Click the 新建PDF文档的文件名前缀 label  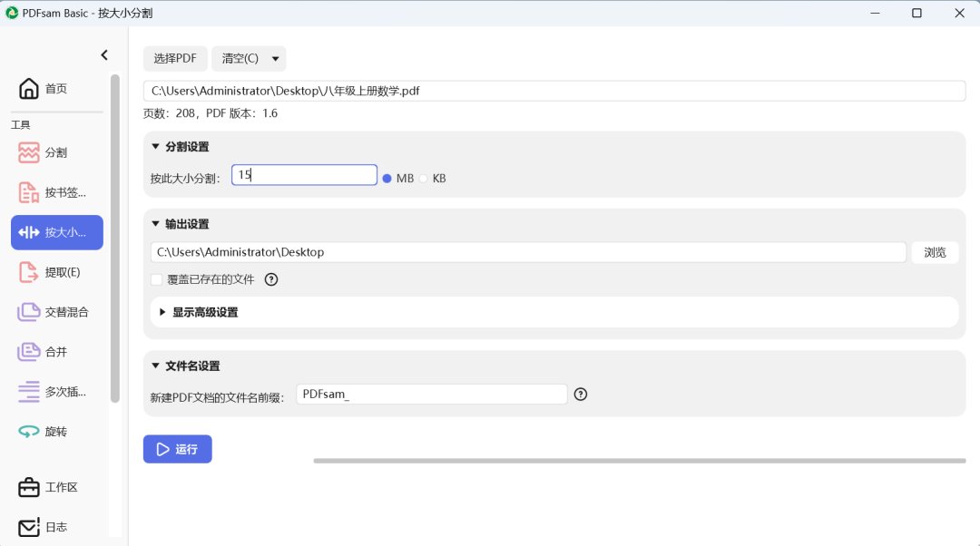(x=217, y=397)
